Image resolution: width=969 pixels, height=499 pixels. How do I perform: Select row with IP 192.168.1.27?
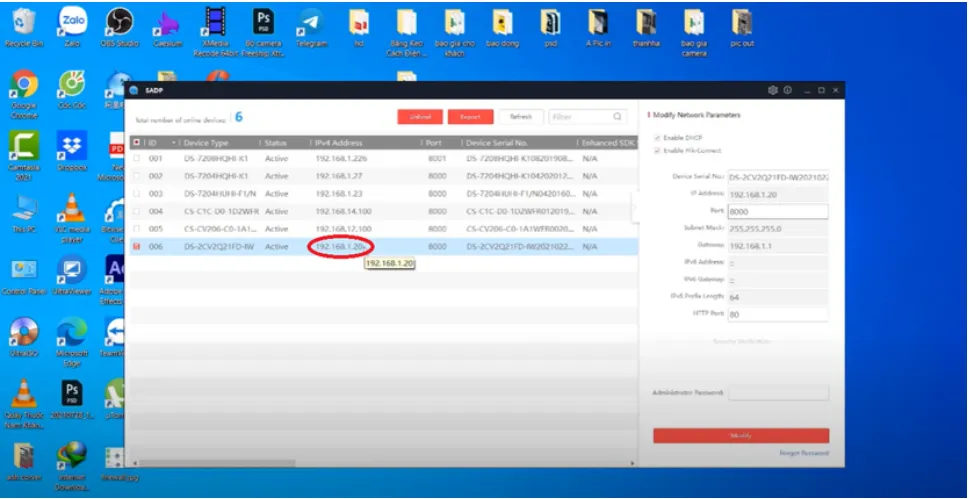(383, 176)
